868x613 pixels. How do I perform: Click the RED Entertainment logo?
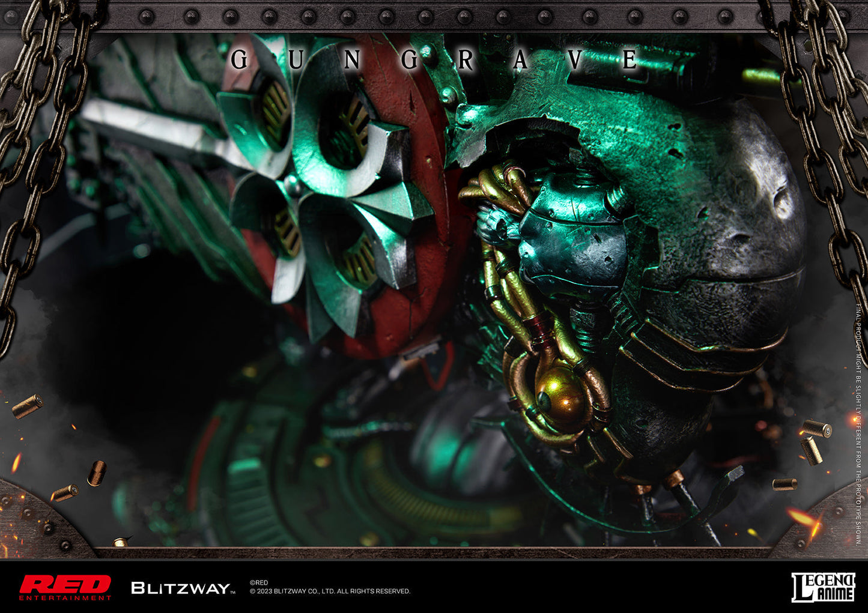coord(65,587)
